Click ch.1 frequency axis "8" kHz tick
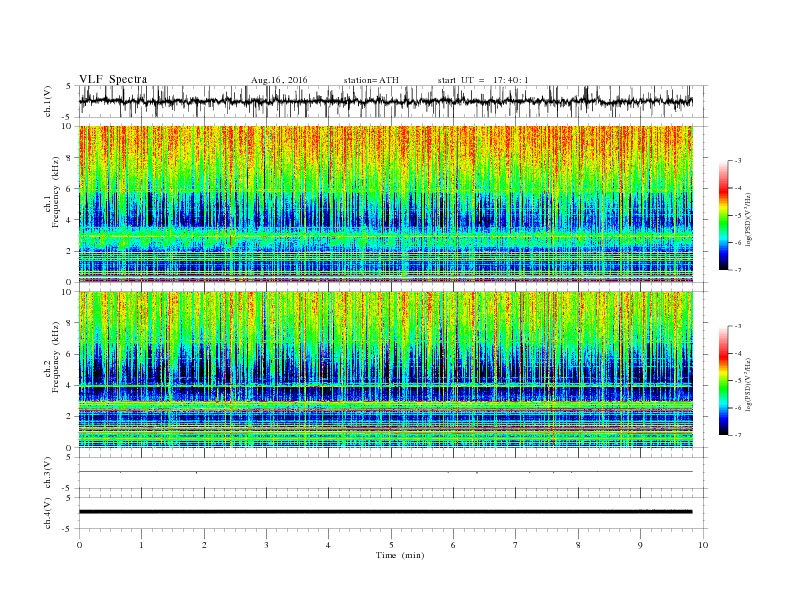The height and width of the screenshot is (612, 792). click(70, 158)
